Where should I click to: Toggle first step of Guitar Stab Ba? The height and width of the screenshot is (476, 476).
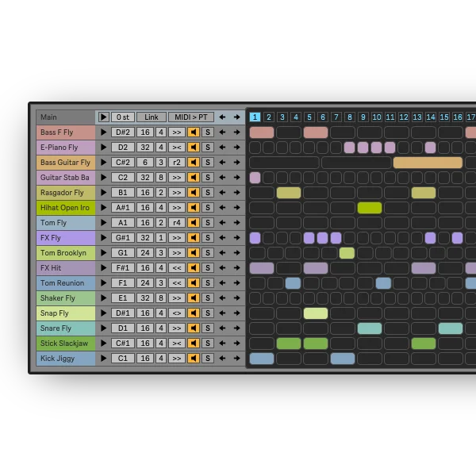point(255,177)
